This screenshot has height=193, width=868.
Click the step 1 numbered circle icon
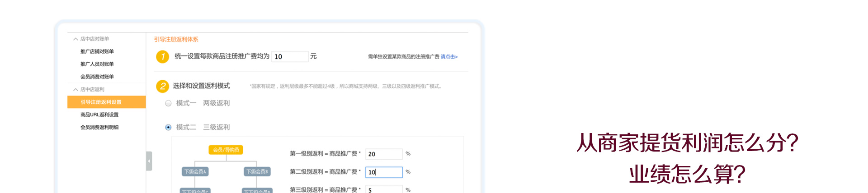pyautogui.click(x=162, y=57)
